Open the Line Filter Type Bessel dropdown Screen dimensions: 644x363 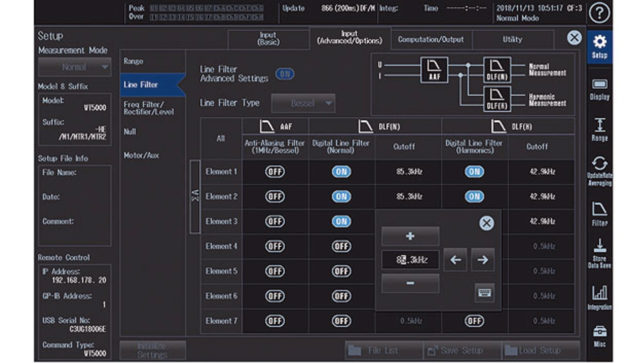pos(303,103)
